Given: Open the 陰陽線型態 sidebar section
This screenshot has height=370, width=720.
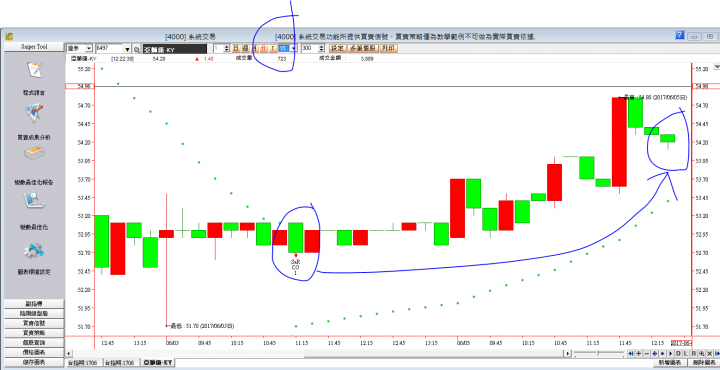Looking at the screenshot, I should click(x=34, y=314).
